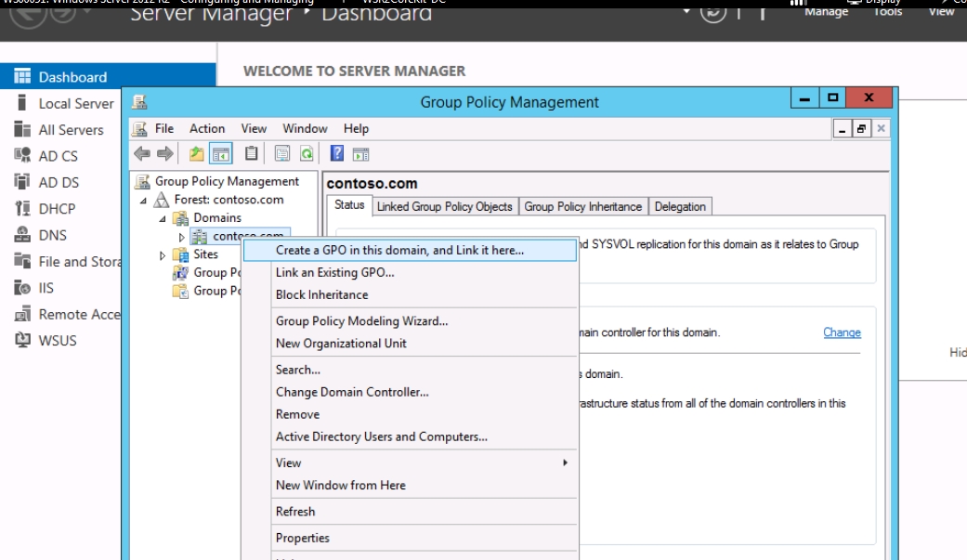Select Remove from the context menu

click(411, 414)
